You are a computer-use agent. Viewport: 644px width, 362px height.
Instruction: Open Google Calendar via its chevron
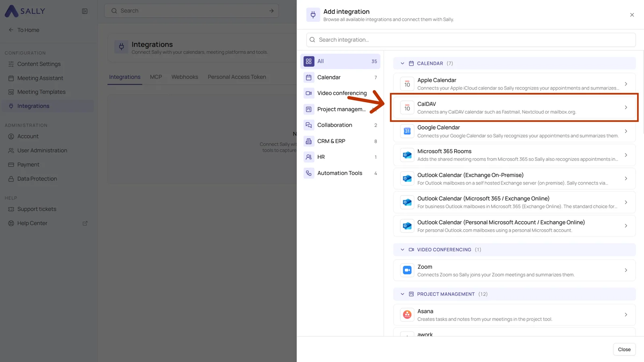(x=626, y=131)
